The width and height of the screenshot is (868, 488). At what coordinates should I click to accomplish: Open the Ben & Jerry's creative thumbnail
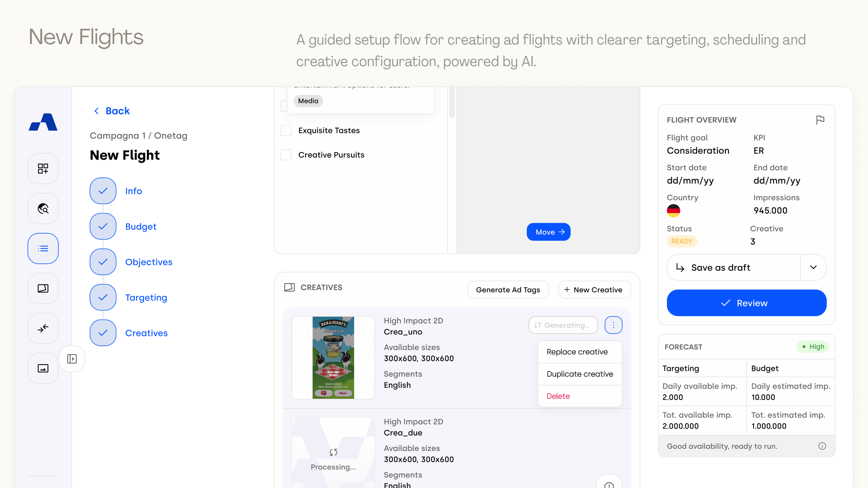click(333, 358)
